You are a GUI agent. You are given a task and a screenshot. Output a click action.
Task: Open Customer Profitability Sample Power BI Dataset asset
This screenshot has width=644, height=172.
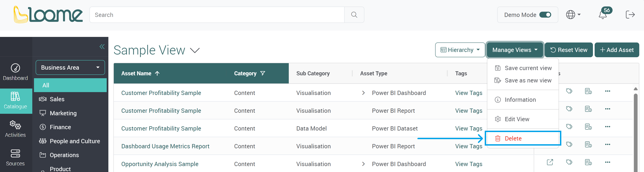tap(161, 128)
